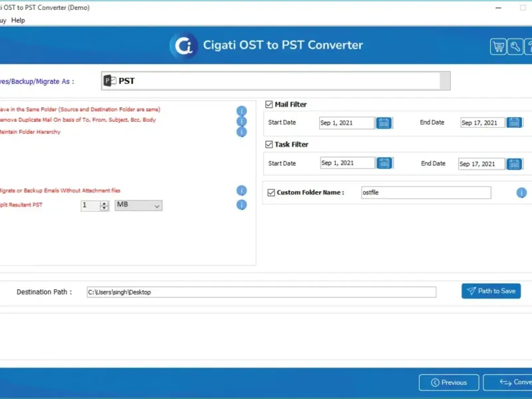Click the Path to Save button
The image size is (532, 399).
click(491, 291)
